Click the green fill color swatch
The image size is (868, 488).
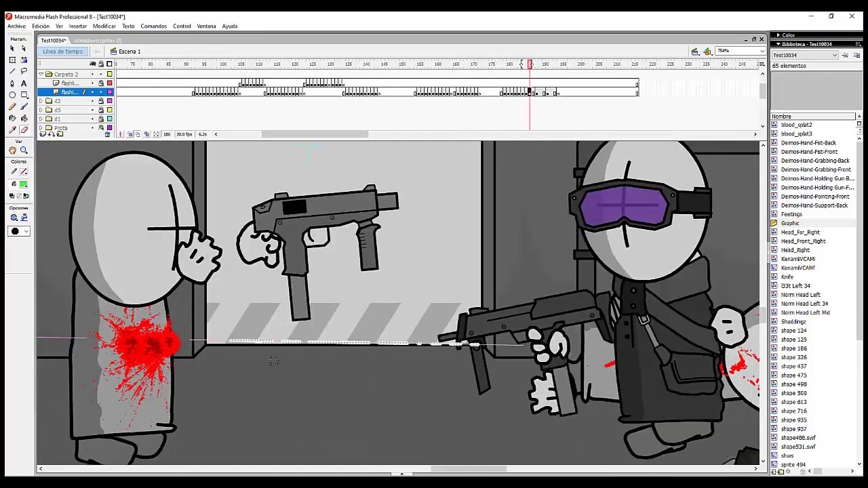[x=24, y=184]
